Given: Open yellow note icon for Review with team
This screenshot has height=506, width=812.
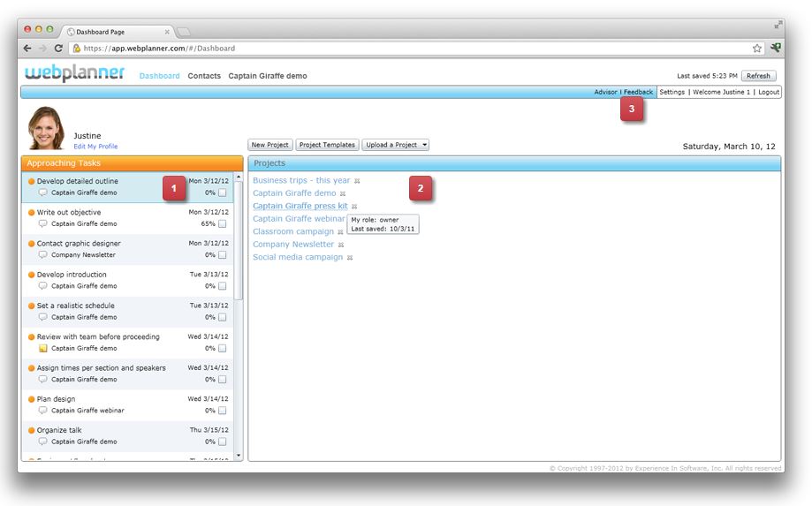Looking at the screenshot, I should click(43, 348).
